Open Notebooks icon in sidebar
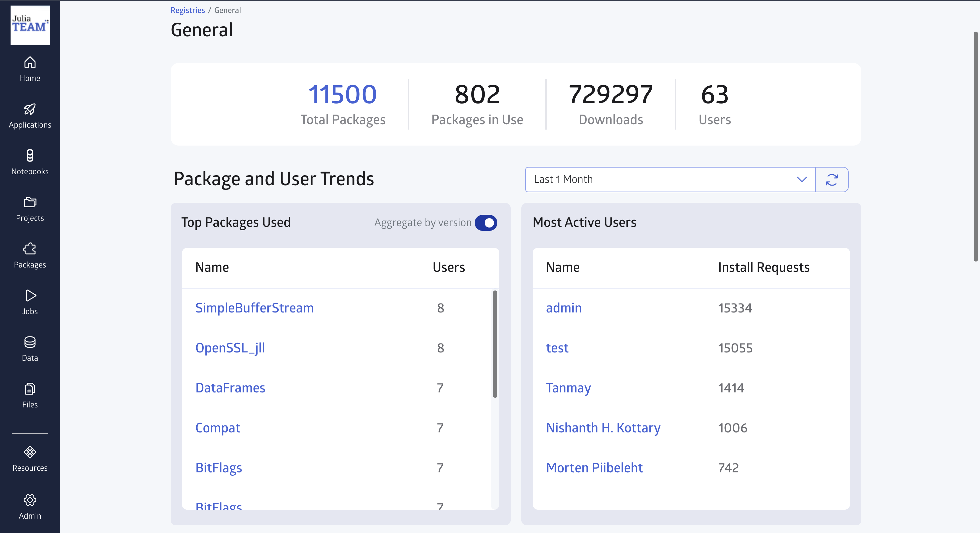The image size is (980, 533). (30, 156)
